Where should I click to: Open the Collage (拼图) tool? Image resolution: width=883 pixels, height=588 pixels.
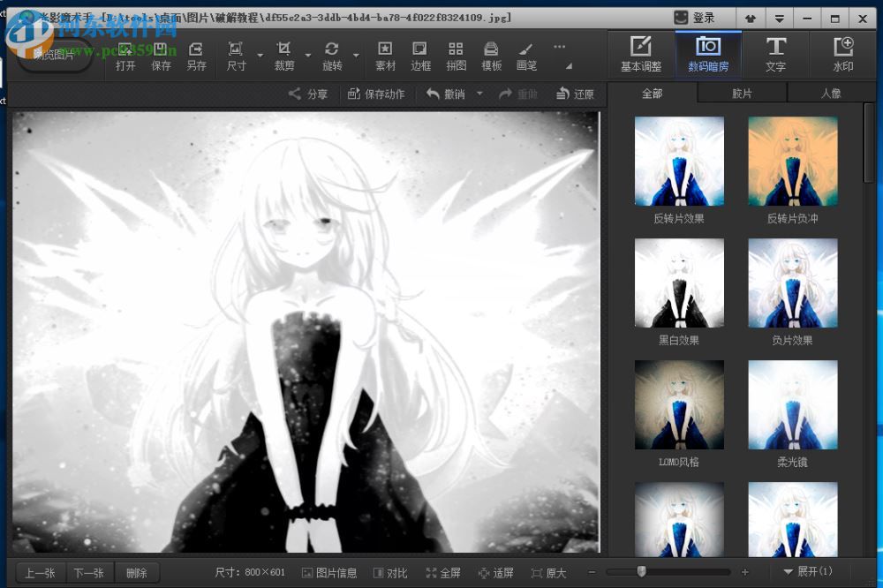pyautogui.click(x=456, y=55)
